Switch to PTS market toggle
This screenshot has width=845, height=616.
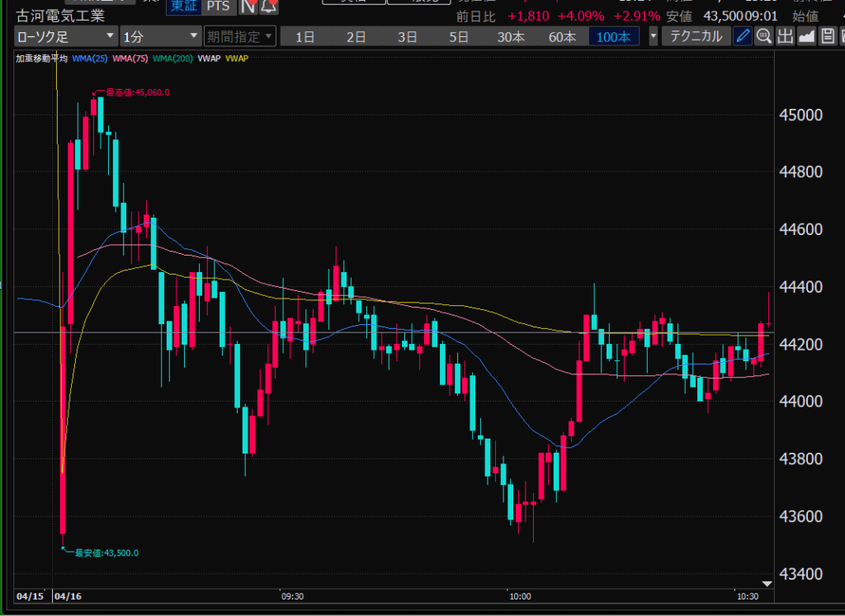pyautogui.click(x=218, y=7)
